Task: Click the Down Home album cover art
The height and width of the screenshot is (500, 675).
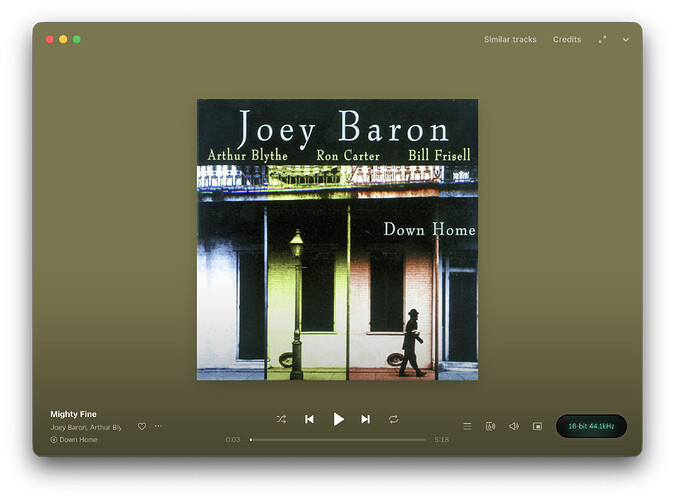Action: [x=338, y=239]
